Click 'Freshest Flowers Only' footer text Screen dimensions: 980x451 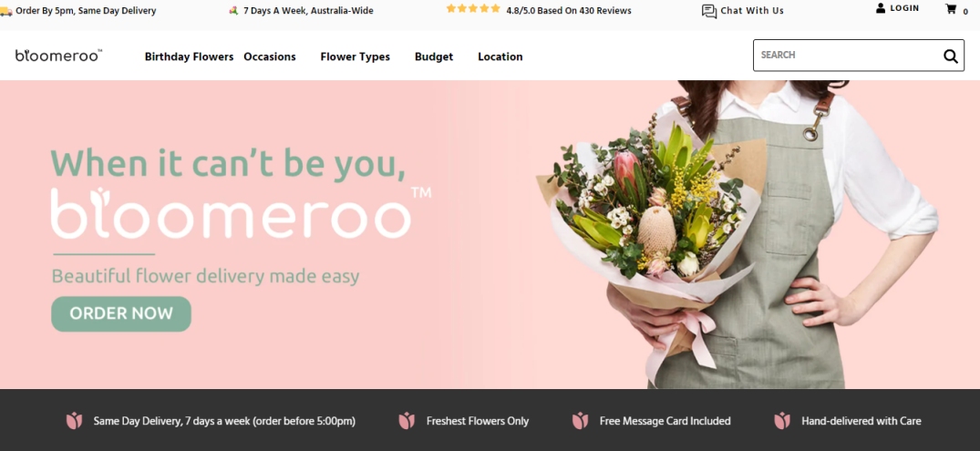click(x=478, y=421)
